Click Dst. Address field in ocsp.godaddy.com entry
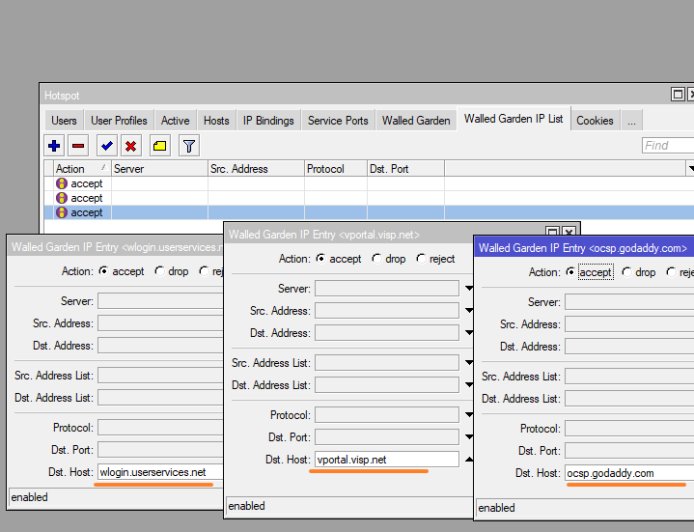 (x=630, y=347)
